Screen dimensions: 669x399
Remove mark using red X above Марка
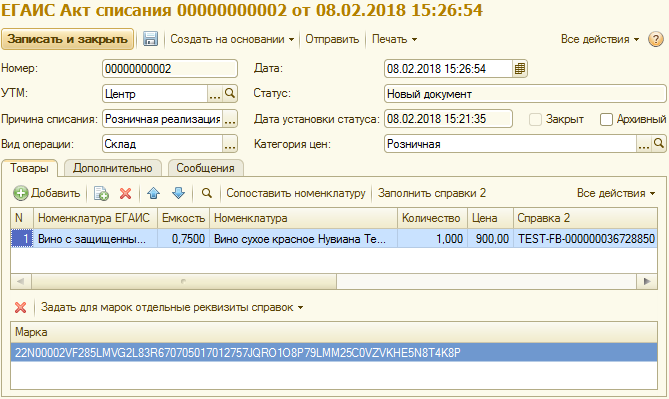(20, 307)
